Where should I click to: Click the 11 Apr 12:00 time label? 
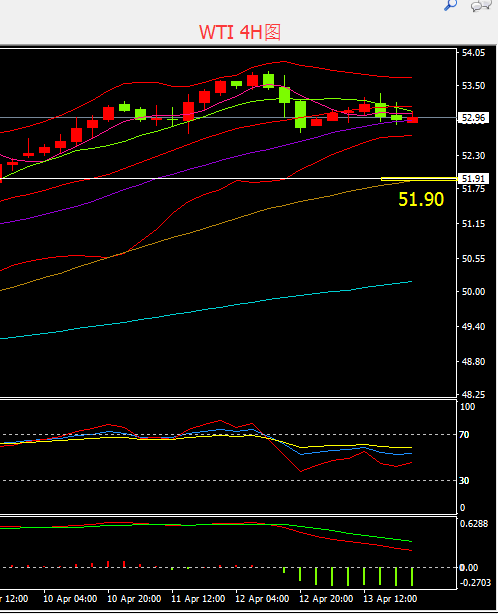click(x=198, y=599)
